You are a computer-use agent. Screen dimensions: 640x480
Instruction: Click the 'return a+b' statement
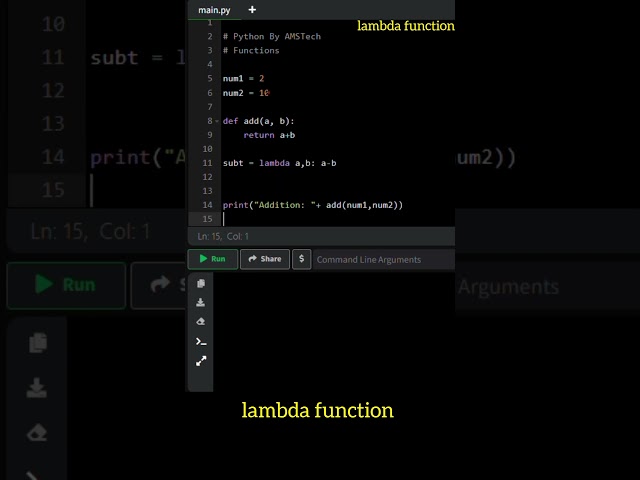(x=269, y=135)
